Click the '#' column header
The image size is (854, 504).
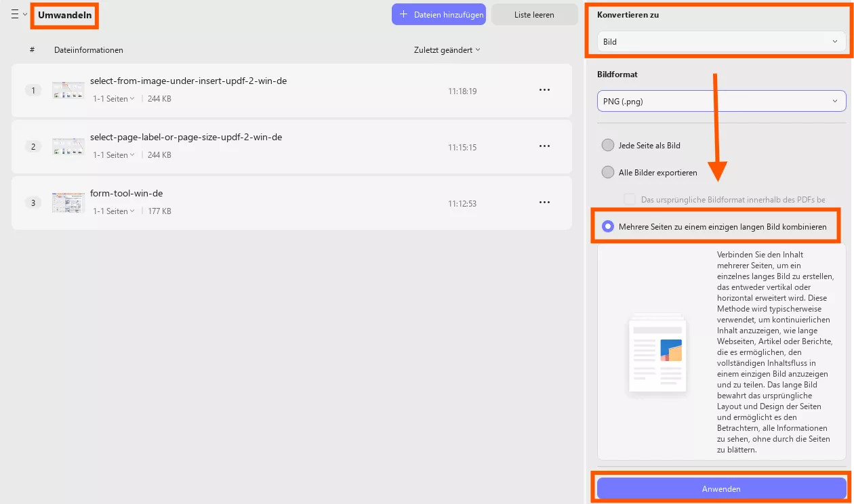(33, 49)
